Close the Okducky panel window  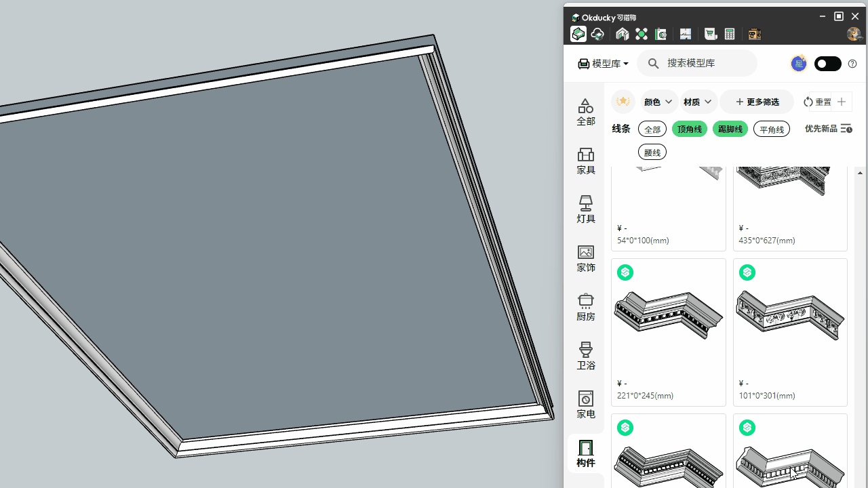point(855,16)
